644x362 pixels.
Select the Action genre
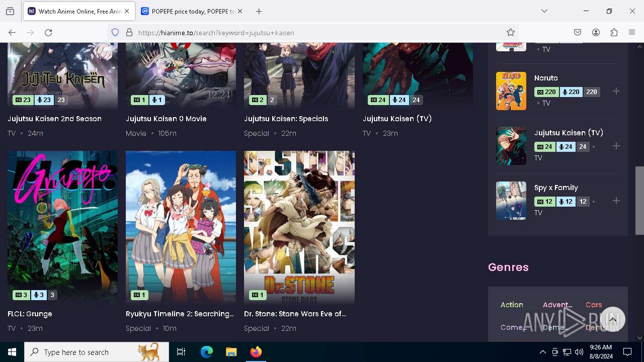click(x=512, y=305)
